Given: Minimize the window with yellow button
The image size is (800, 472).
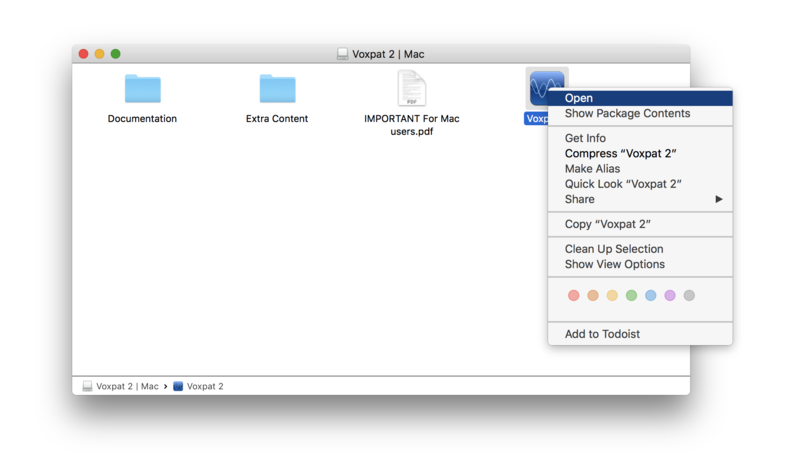Looking at the screenshot, I should pos(99,54).
